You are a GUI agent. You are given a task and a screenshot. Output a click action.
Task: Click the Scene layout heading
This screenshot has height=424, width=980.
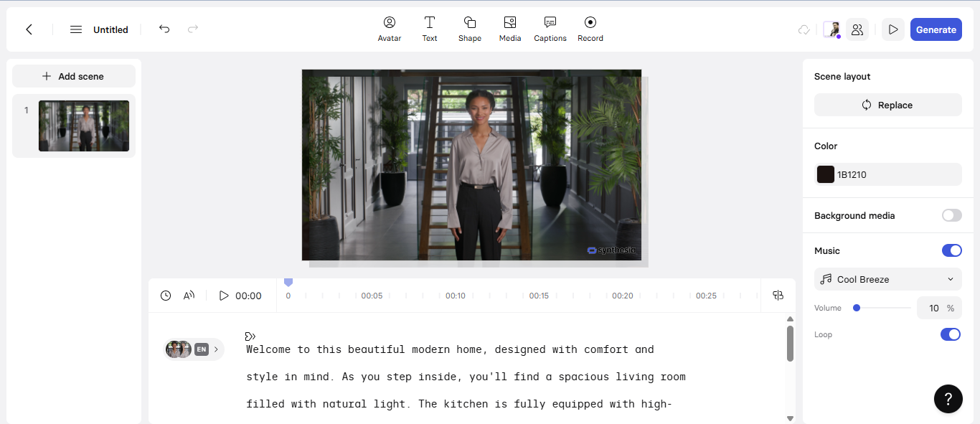tap(842, 76)
